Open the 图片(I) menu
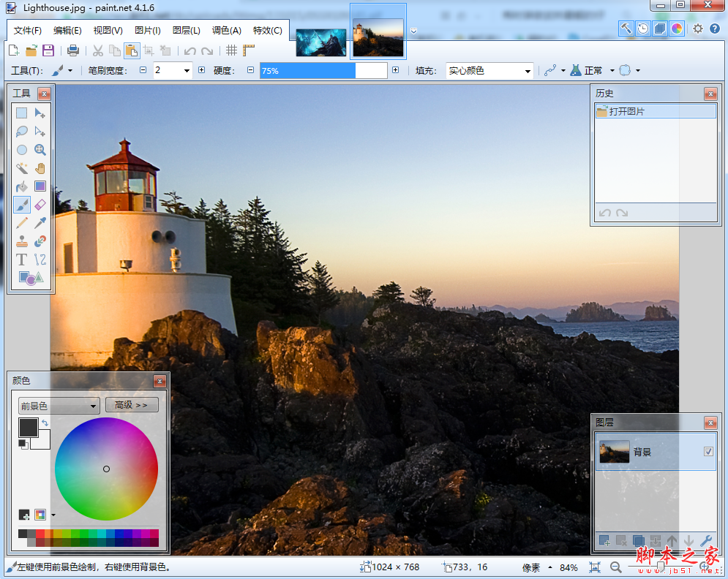 [148, 31]
